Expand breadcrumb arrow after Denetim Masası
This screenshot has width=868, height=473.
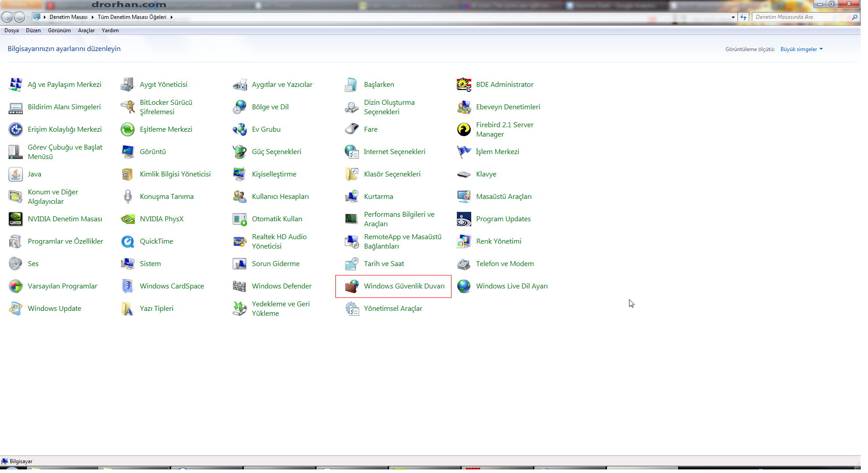[x=92, y=17]
